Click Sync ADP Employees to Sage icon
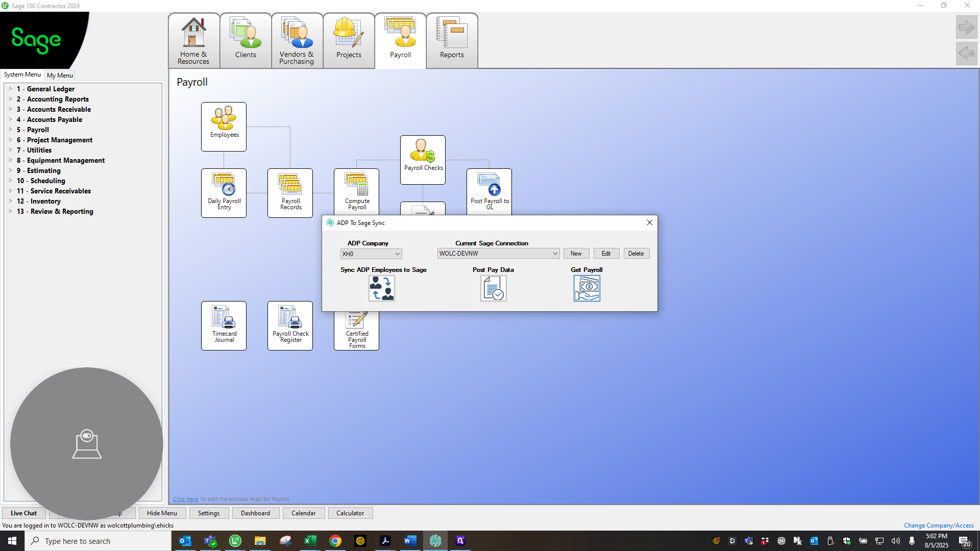The height and width of the screenshot is (551, 980). point(382,288)
